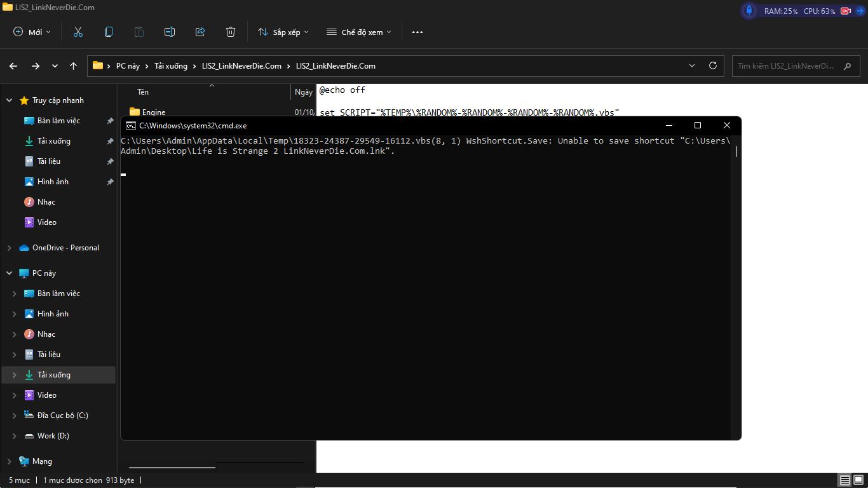The width and height of the screenshot is (868, 488).
Task: Switch to details list view in status bar
Action: 845,480
